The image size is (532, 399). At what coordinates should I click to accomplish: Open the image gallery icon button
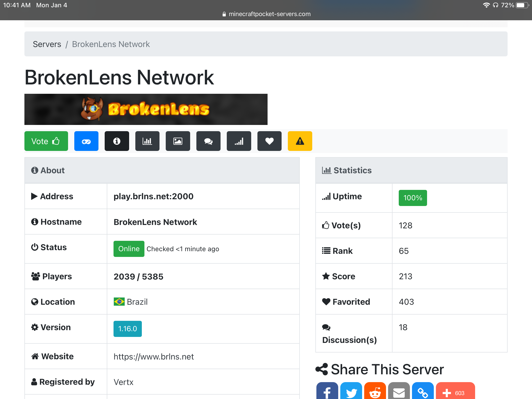[178, 141]
